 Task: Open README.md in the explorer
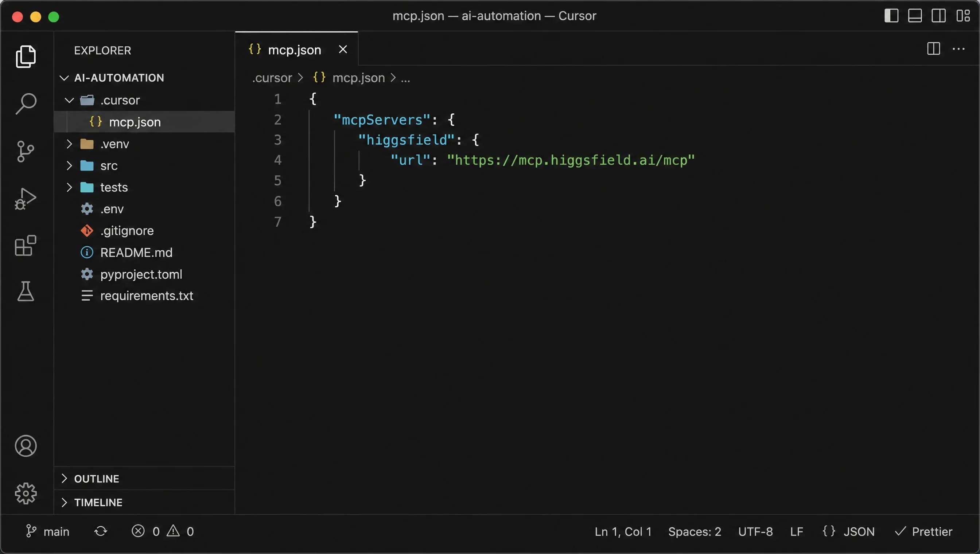point(144,252)
